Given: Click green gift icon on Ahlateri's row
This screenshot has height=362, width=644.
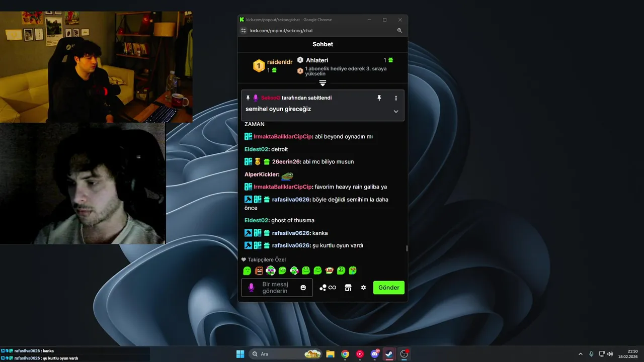Looking at the screenshot, I should [390, 60].
